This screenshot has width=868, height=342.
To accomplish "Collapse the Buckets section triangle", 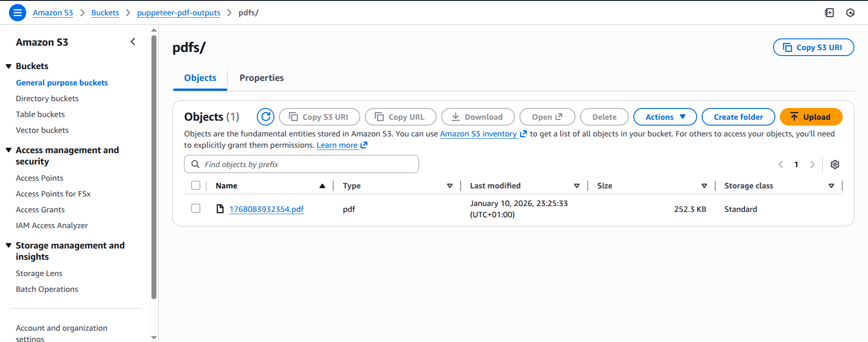I will click(x=9, y=66).
